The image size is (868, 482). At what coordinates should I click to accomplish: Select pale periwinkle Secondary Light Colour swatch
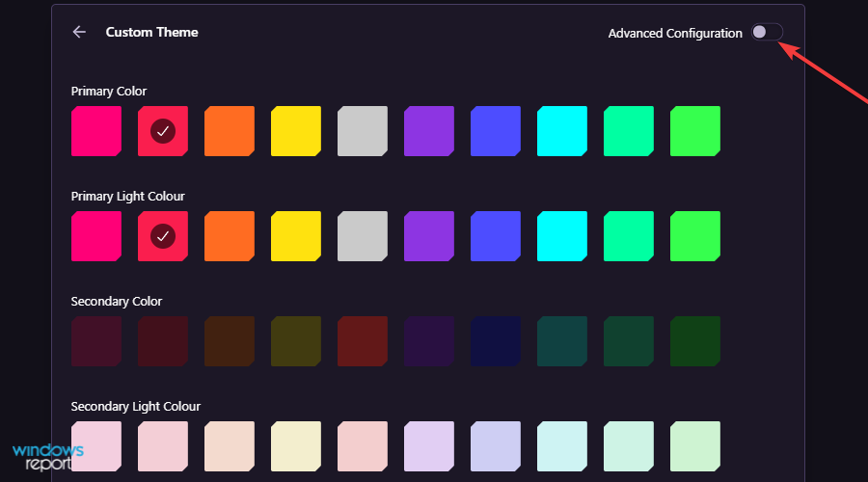coord(496,446)
